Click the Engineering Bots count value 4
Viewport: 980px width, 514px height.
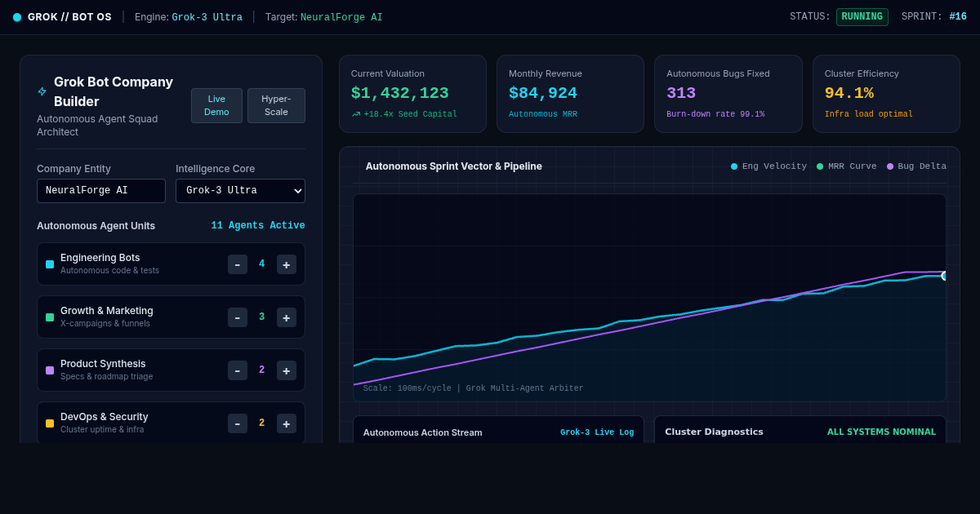coord(262,264)
